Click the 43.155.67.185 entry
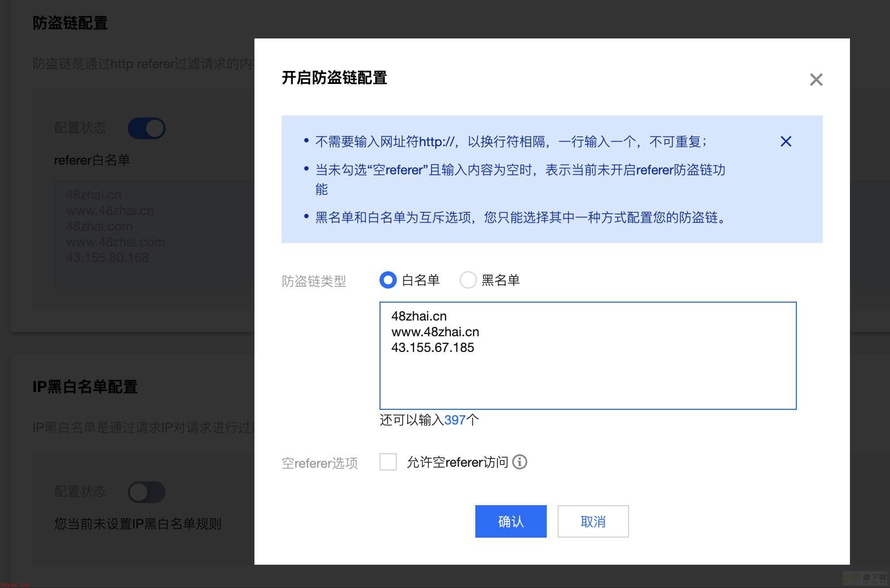This screenshot has height=588, width=890. click(x=433, y=348)
